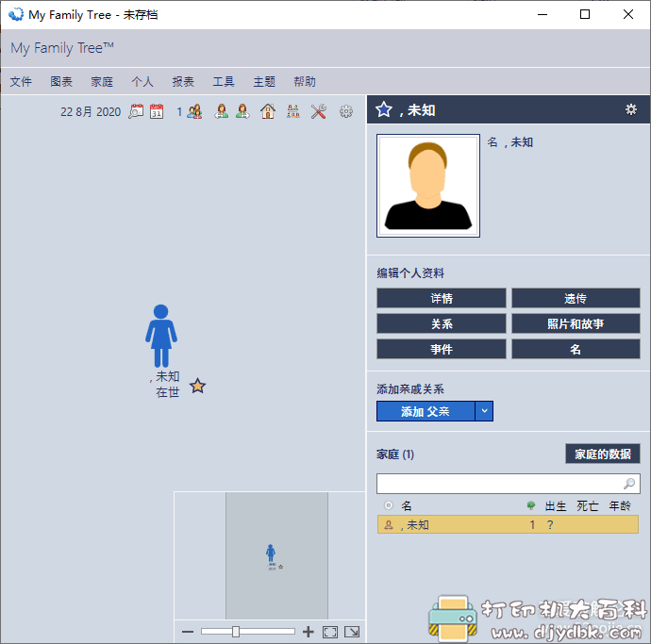This screenshot has height=644, width=651.
Task: Go to next person icon
Action: click(x=242, y=111)
